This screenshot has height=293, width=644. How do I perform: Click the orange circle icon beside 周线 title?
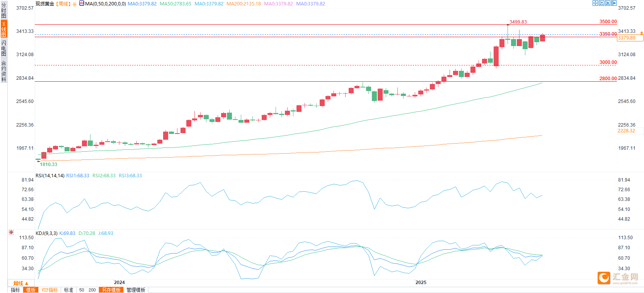click(x=75, y=4)
